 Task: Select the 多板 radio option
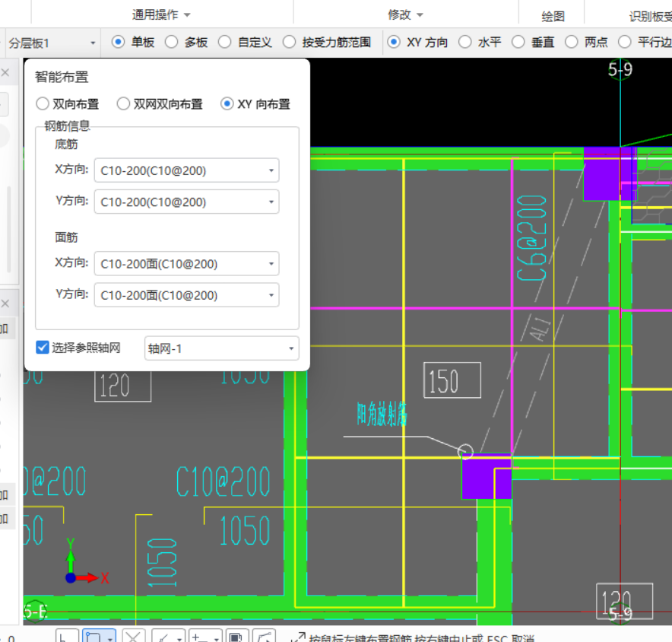click(172, 42)
